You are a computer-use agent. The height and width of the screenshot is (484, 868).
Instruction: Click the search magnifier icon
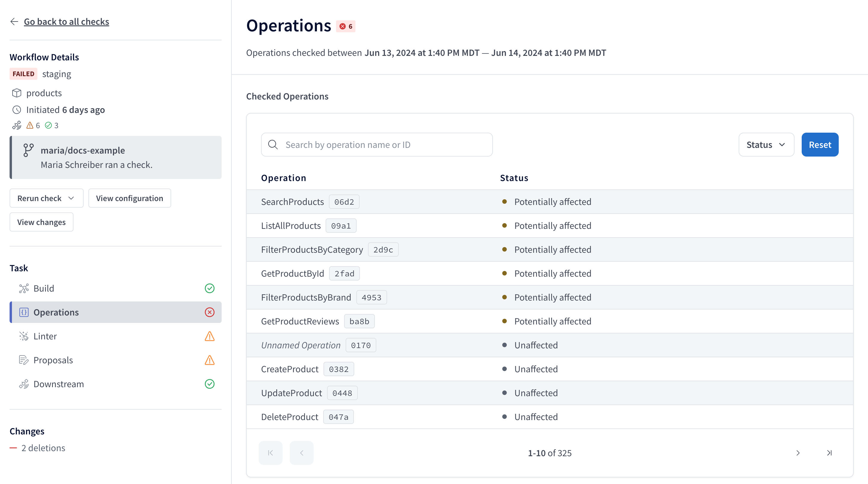273,145
